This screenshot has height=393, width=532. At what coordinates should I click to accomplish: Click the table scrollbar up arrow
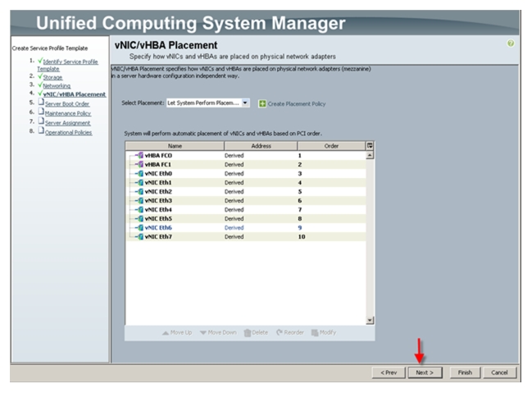pyautogui.click(x=370, y=155)
